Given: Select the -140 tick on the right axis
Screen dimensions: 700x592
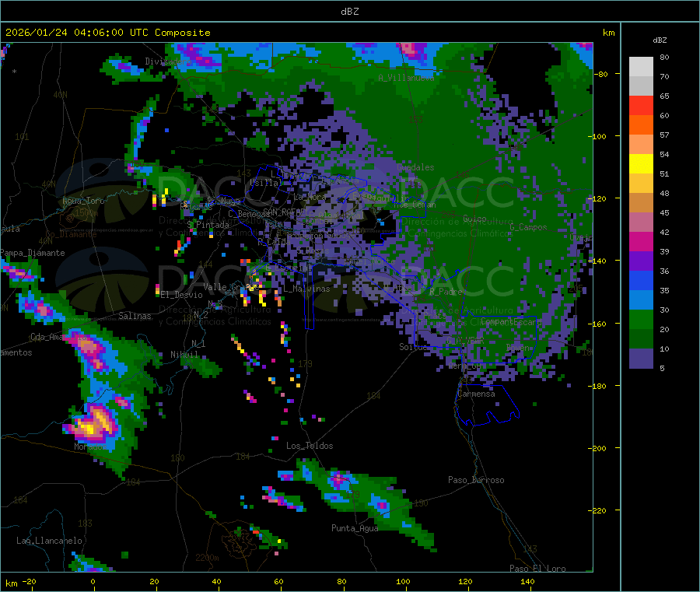Looking at the screenshot, I should (598, 261).
